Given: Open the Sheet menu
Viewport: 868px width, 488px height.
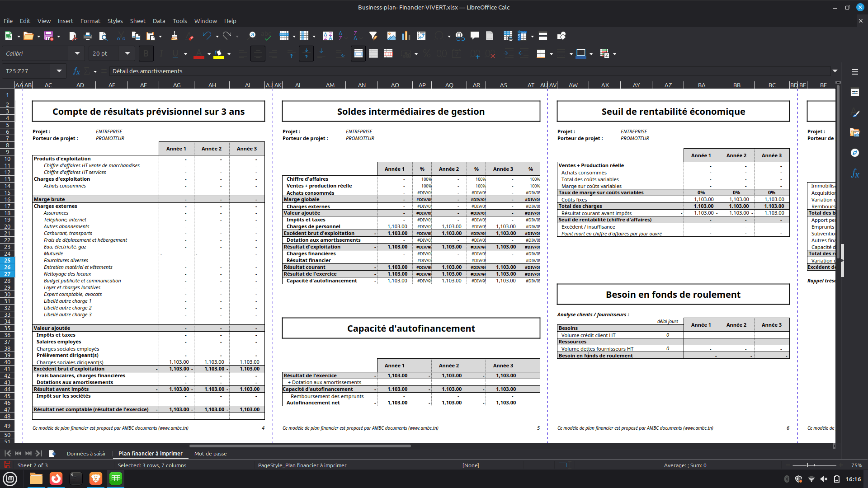Looking at the screenshot, I should tap(137, 21).
